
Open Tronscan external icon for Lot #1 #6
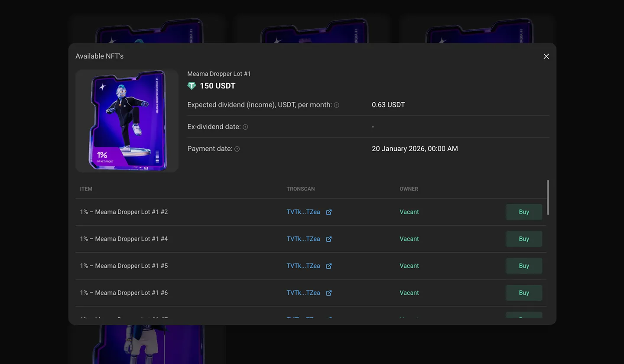pyautogui.click(x=329, y=292)
